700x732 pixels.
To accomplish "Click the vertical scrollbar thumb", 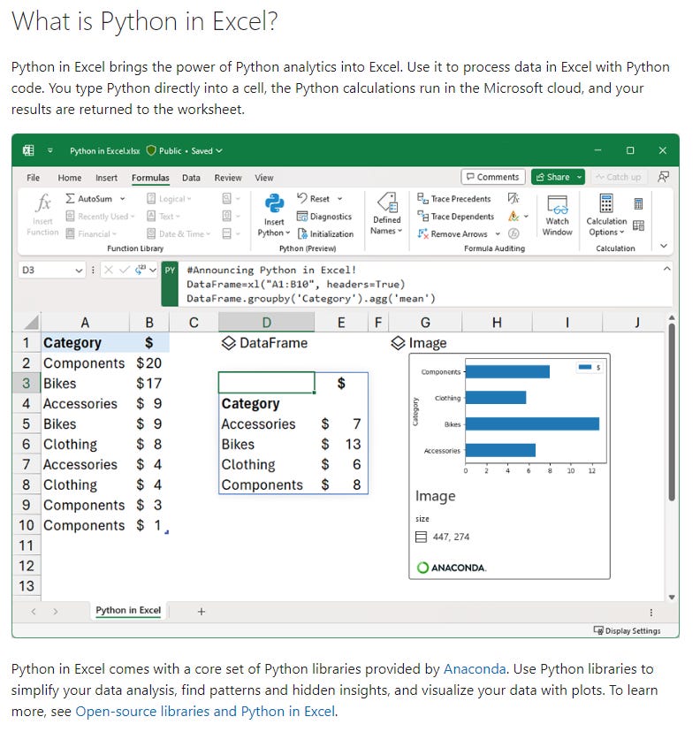I will [671, 412].
